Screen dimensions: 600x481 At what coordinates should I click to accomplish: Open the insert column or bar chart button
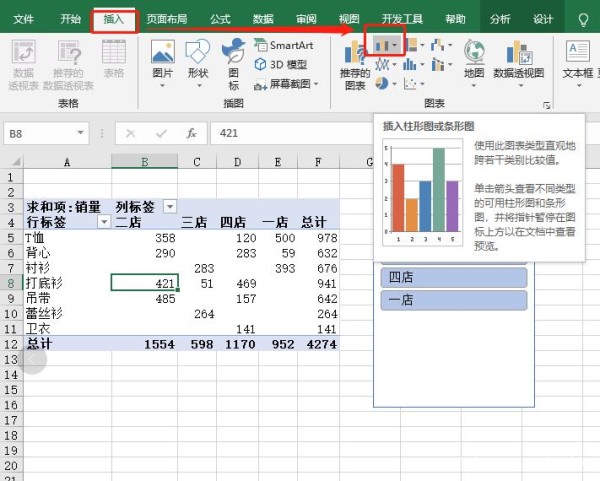pos(385,46)
